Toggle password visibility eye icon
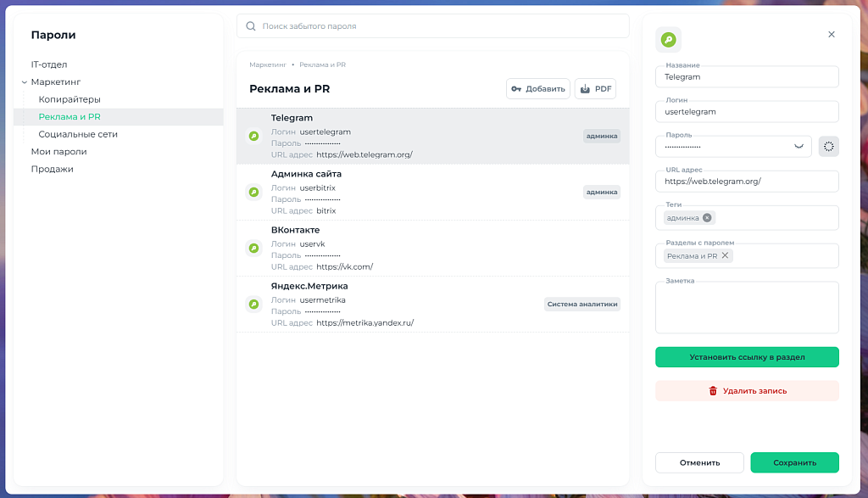 click(798, 147)
